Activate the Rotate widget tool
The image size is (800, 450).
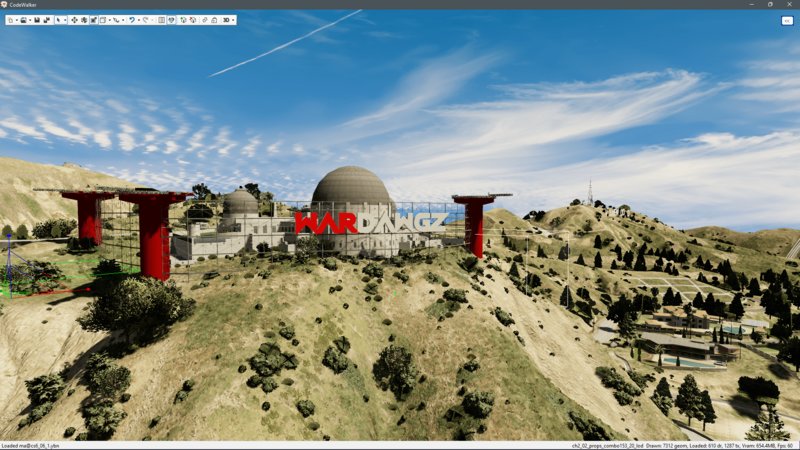click(84, 20)
